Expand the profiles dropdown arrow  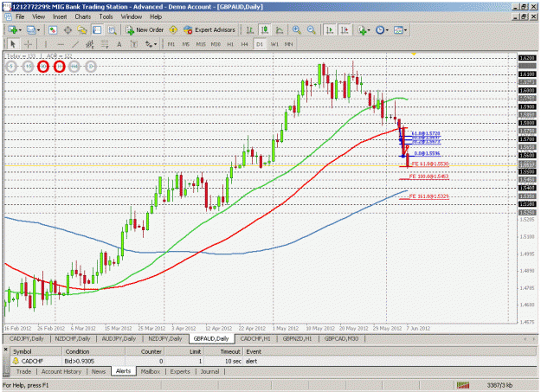38,30
